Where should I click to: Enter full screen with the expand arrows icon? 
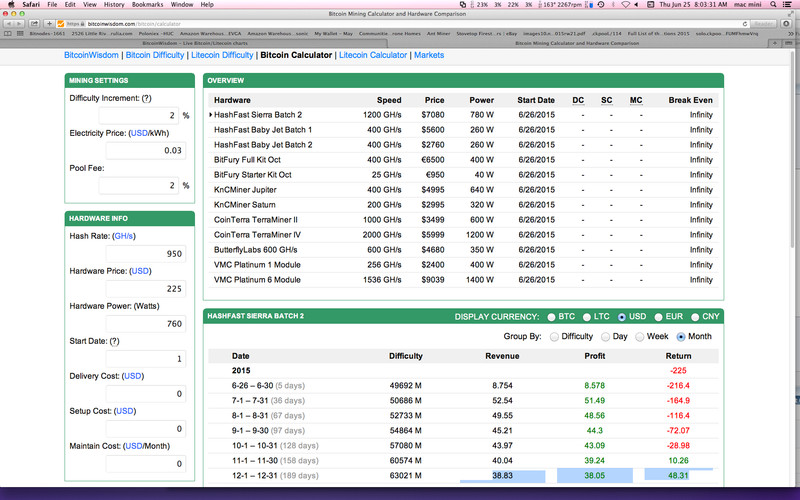click(x=791, y=14)
